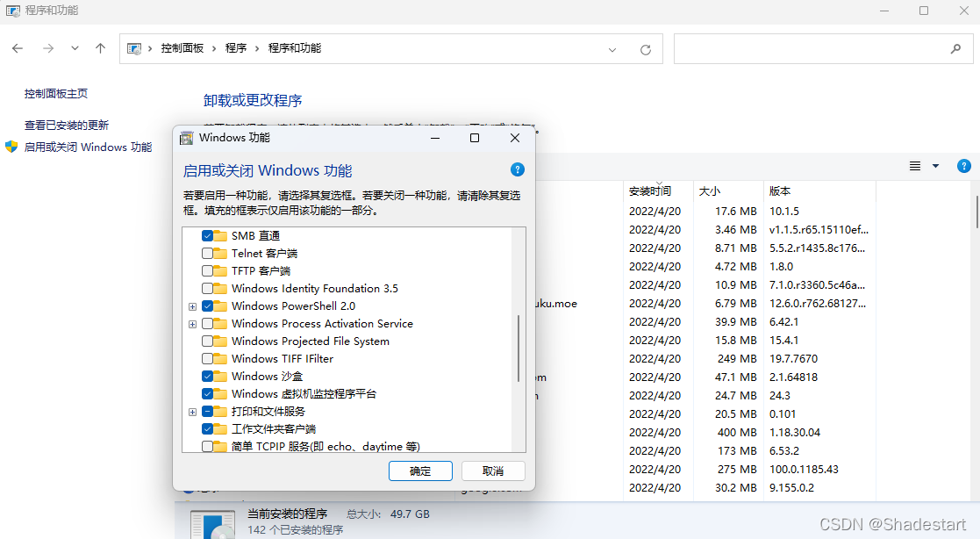Expand the 打印和文件服务 node
The width and height of the screenshot is (980, 539).
(x=192, y=412)
